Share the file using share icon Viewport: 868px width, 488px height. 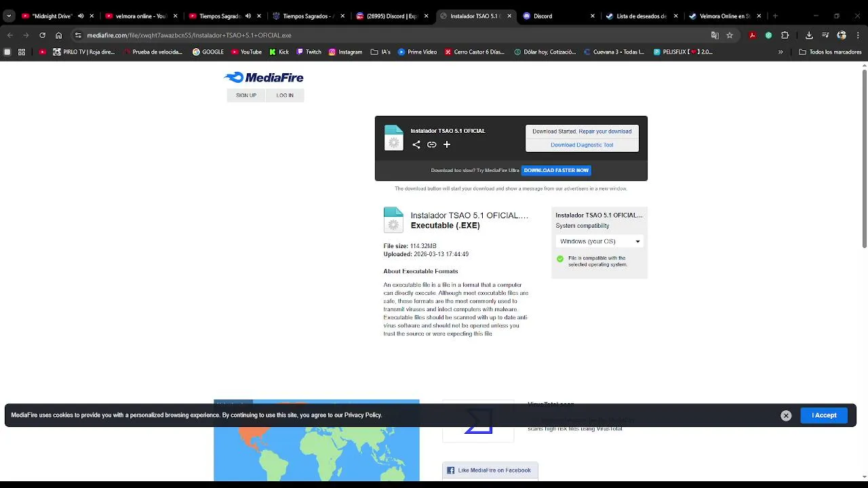416,144
